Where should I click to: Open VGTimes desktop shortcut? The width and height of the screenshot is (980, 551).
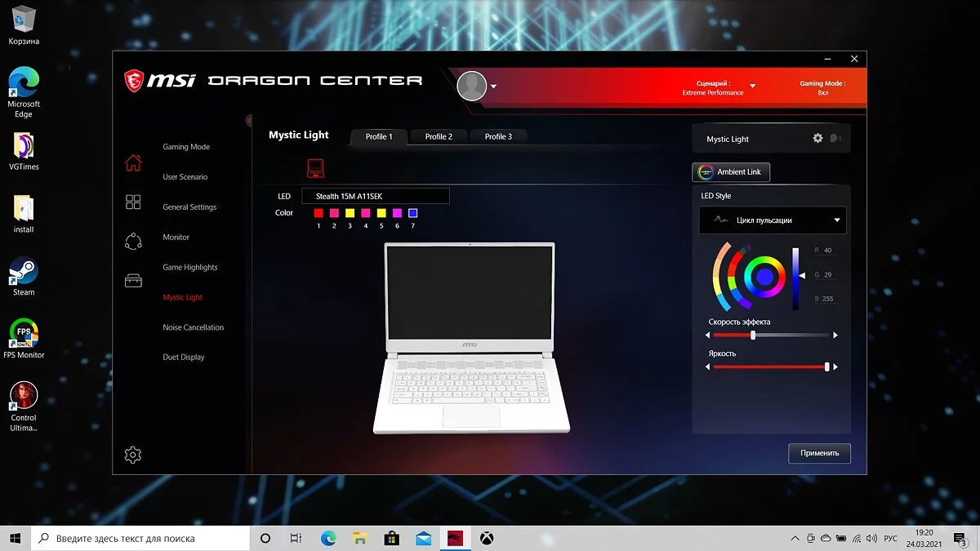(x=24, y=153)
